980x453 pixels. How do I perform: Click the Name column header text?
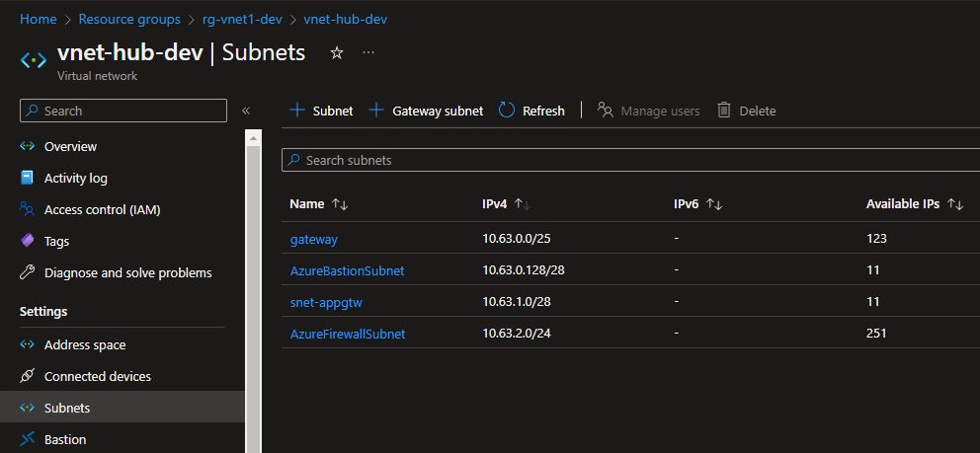pos(307,204)
